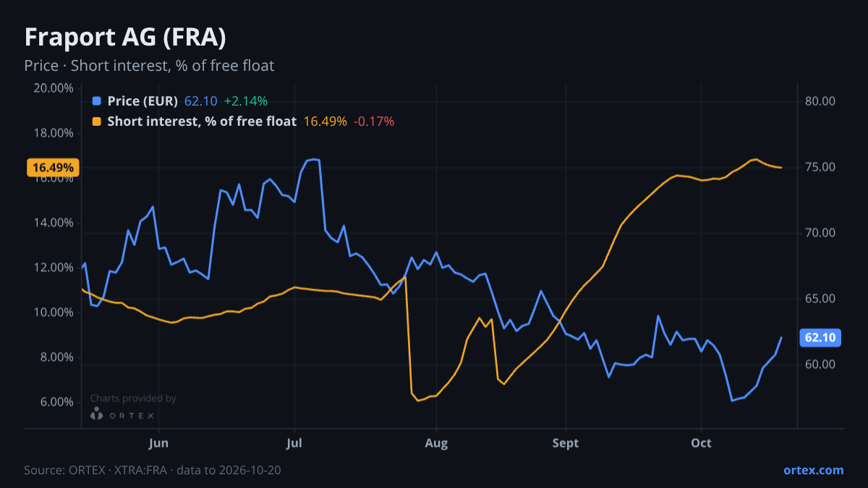This screenshot has height=488, width=868.
Task: Click the Oct x-axis label
Action: pyautogui.click(x=701, y=443)
